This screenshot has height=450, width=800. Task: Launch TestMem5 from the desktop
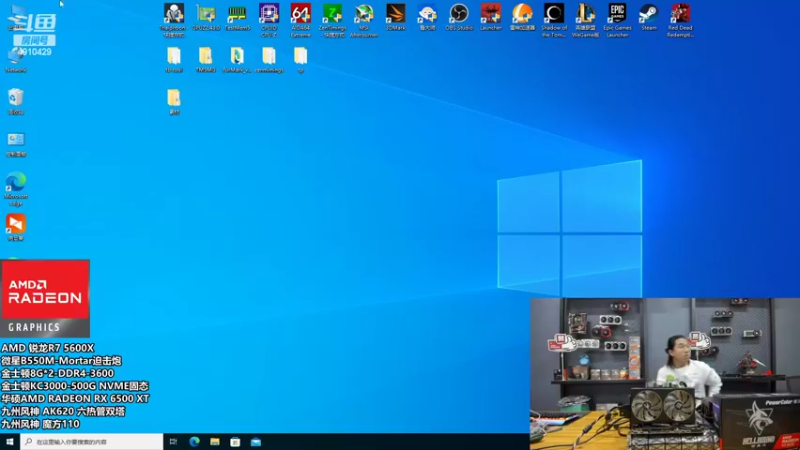point(237,17)
